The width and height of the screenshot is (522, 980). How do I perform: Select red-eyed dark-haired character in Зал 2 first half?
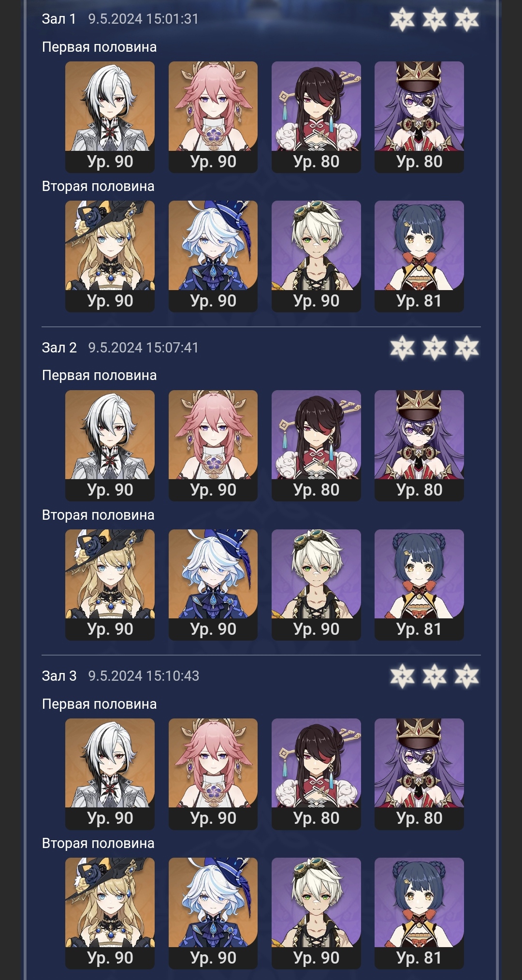click(316, 445)
